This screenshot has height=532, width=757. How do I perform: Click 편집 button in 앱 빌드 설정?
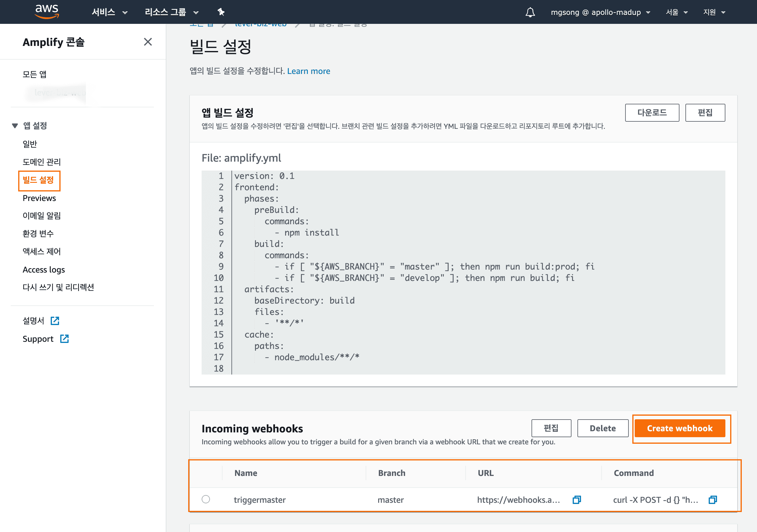click(x=705, y=113)
